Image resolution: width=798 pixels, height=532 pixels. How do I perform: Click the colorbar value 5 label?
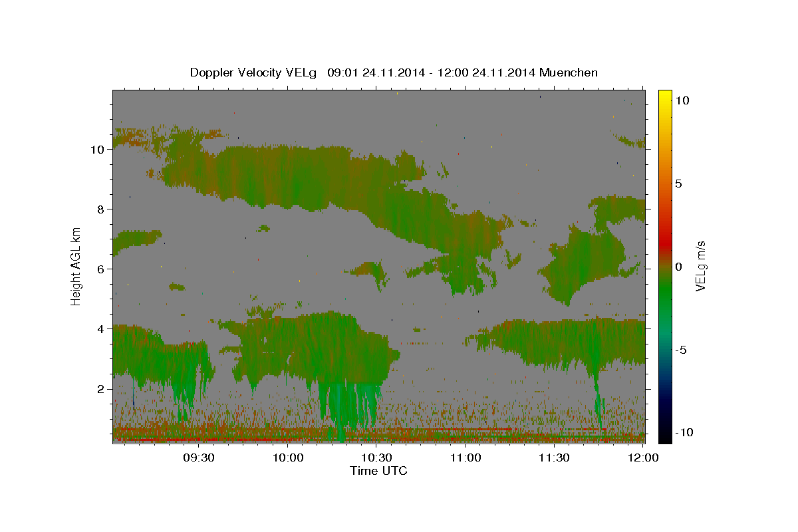678,184
